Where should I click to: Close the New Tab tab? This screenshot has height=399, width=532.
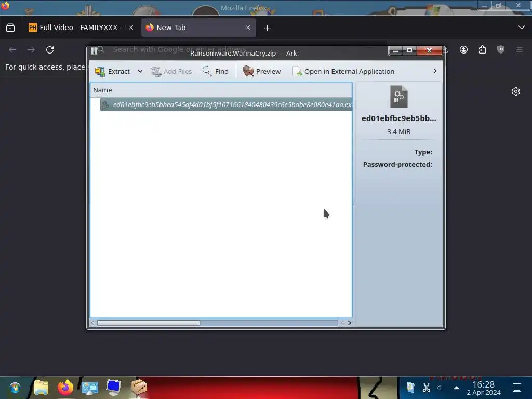[248, 28]
